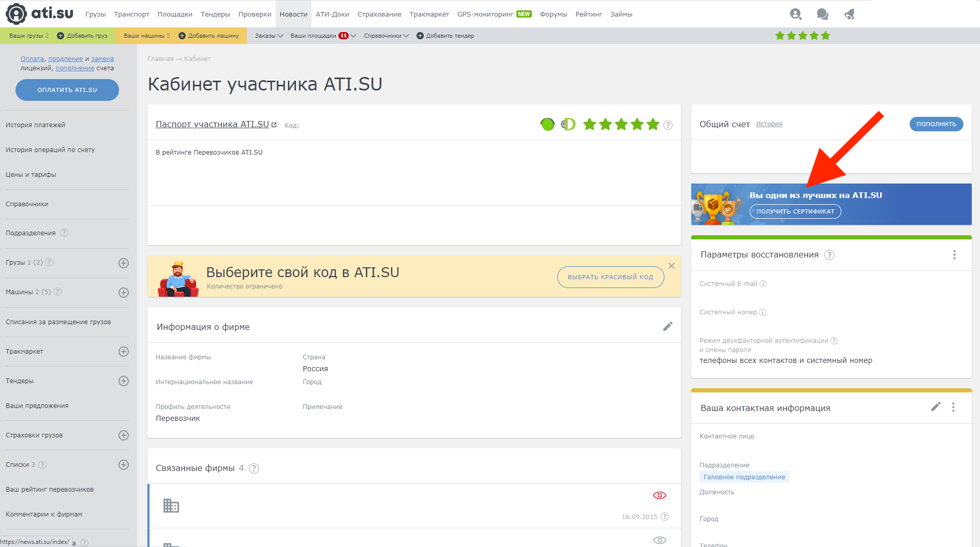The height and width of the screenshot is (547, 980).
Task: Open help icon beside date 16.09.2015
Action: click(x=665, y=516)
